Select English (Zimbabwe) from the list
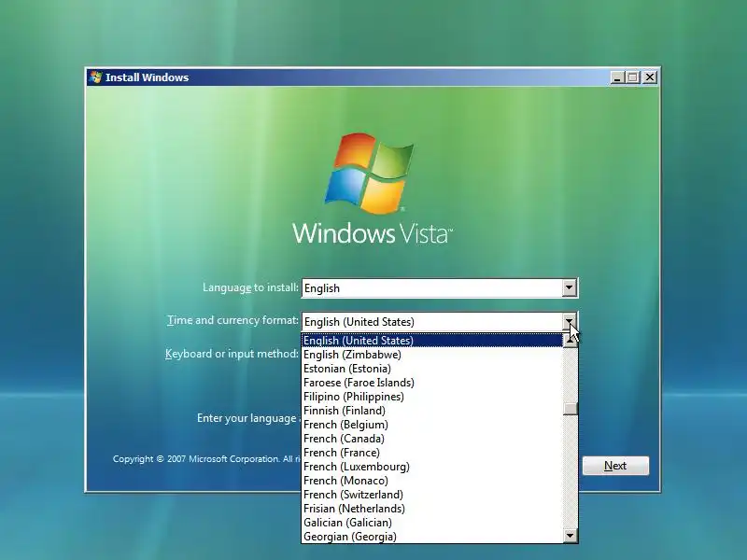The width and height of the screenshot is (747, 560). pyautogui.click(x=432, y=355)
